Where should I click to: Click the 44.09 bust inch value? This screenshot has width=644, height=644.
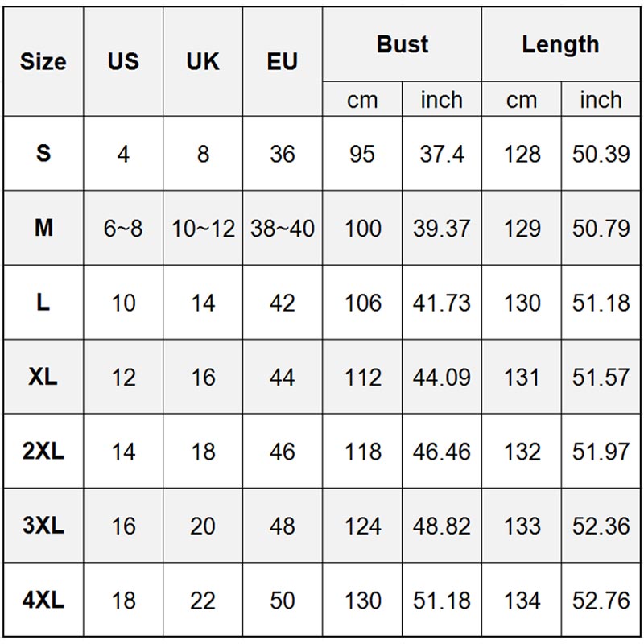click(x=442, y=378)
